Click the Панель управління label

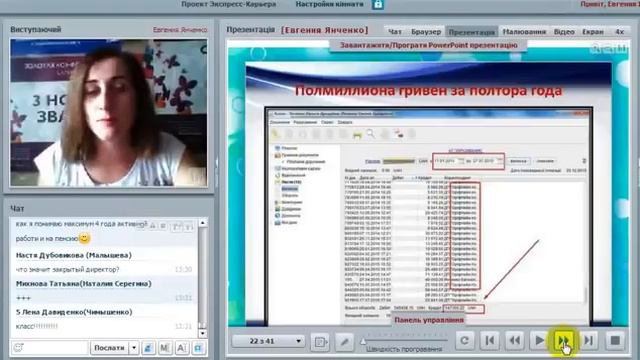(429, 320)
